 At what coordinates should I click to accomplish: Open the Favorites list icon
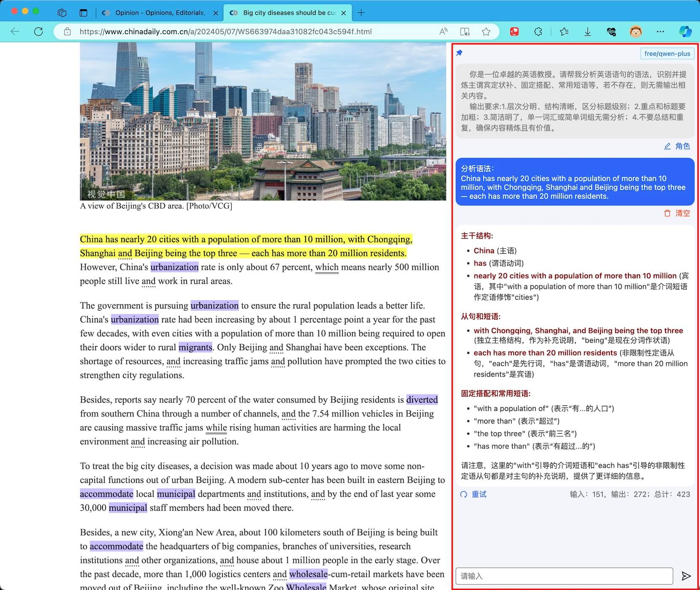(564, 32)
